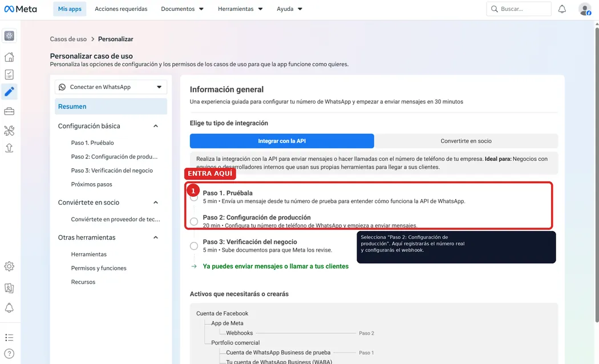The image size is (599, 364).
Task: Select Paso 3: Verificación del negocio radio
Action: pos(194,246)
